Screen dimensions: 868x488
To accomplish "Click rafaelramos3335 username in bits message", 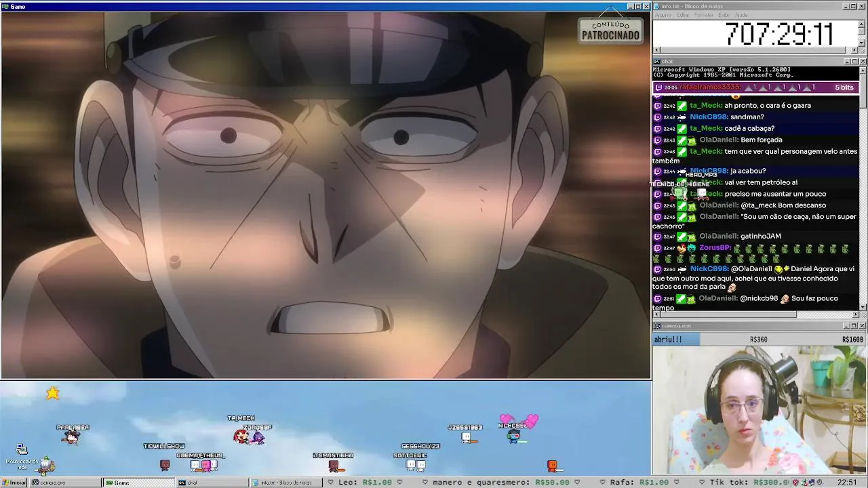I will pyautogui.click(x=710, y=87).
